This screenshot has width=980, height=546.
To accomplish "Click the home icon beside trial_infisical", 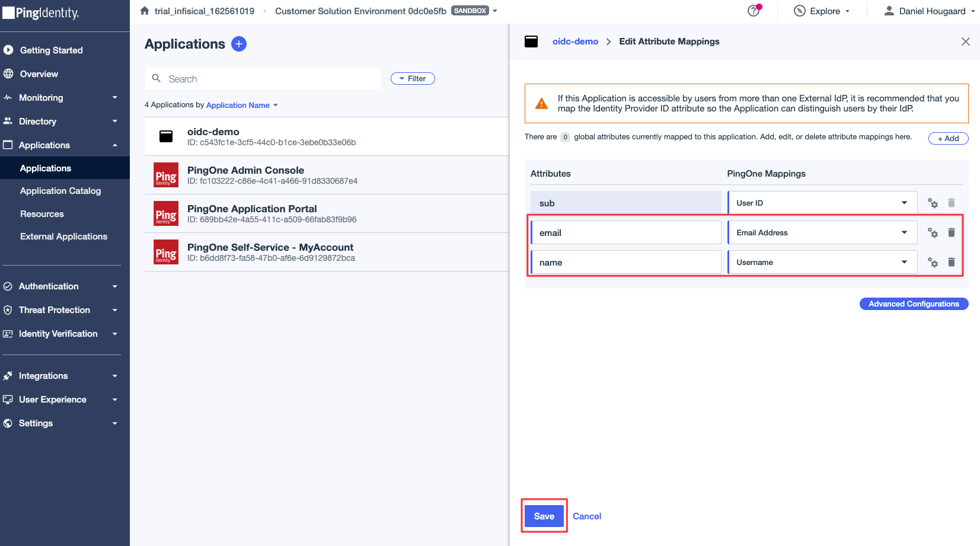I will pyautogui.click(x=145, y=11).
